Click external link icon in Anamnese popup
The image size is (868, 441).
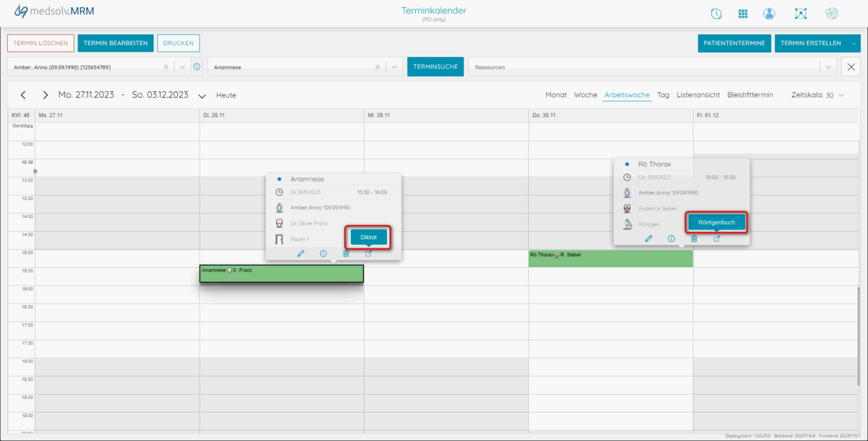pos(368,253)
